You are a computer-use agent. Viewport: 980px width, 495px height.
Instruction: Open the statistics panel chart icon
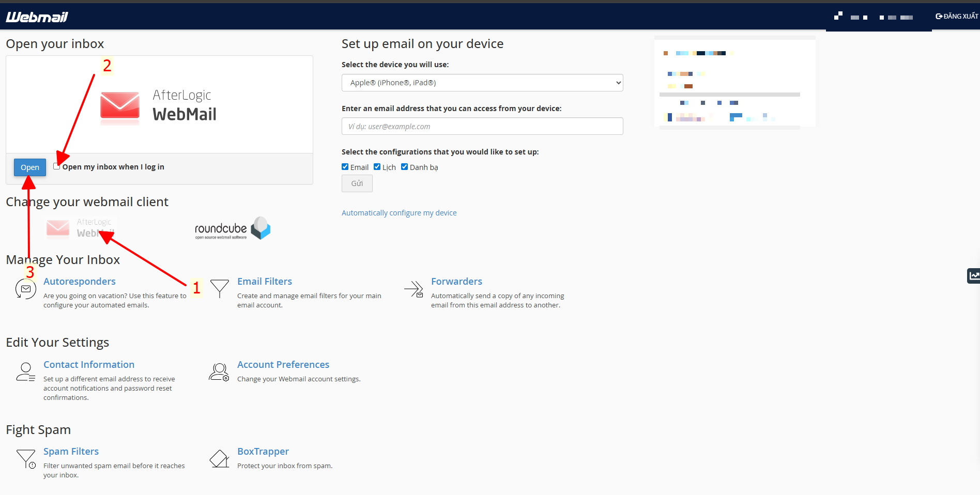[974, 275]
